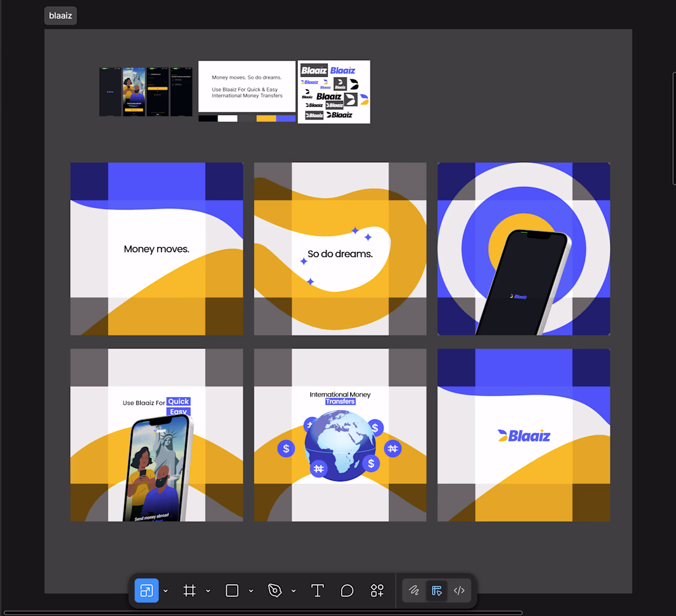This screenshot has height=616, width=676.
Task: Select the 'Use Blaaiz For' text
Action: (144, 403)
